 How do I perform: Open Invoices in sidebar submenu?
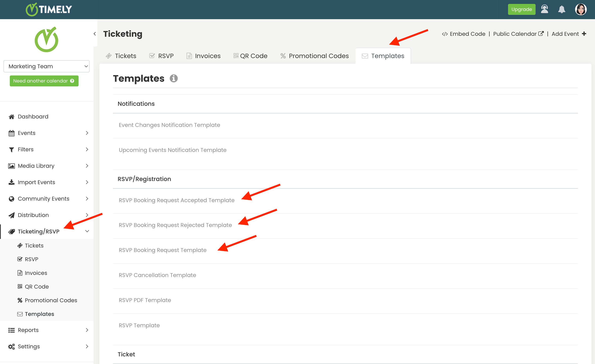32,273
